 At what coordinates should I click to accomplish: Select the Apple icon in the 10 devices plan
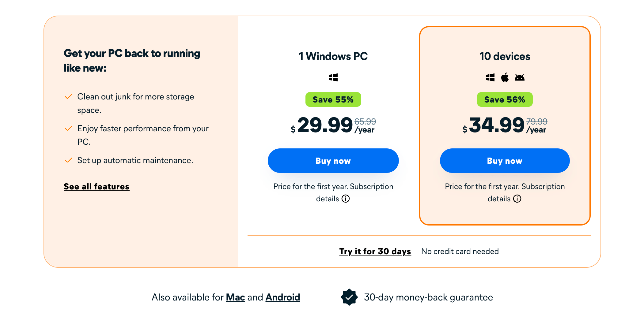coord(505,77)
